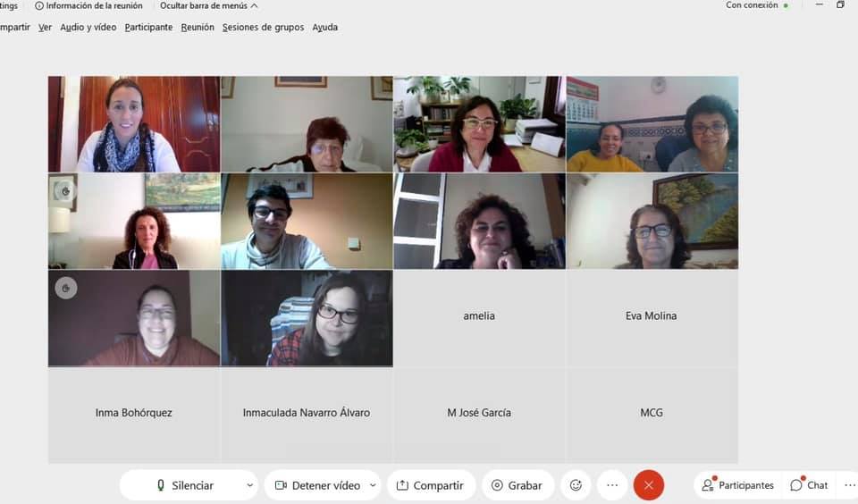Open the Audio y vídeo menu
Image resolution: width=858 pixels, height=504 pixels.
tap(88, 27)
